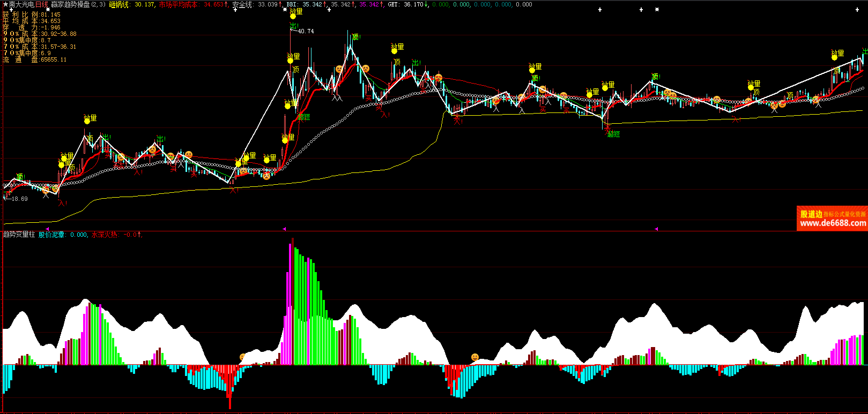Click the red 市场平均成本 label
Image resolution: width=868 pixels, height=414 pixels.
(178, 4)
